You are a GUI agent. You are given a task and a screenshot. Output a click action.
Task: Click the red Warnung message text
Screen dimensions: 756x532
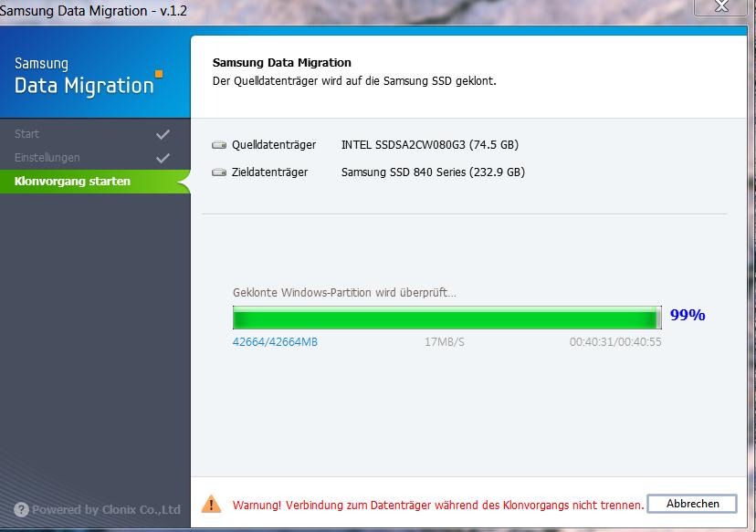click(x=438, y=505)
